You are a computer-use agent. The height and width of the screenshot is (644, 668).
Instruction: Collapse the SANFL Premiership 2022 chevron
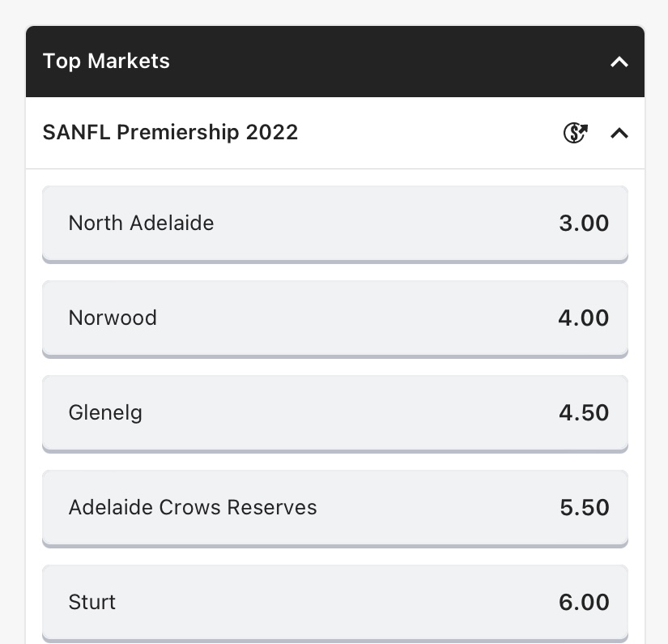point(619,134)
